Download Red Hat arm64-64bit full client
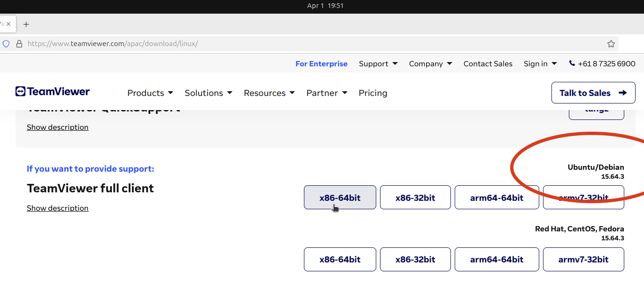Screen dimensions: 644x285 (497, 259)
